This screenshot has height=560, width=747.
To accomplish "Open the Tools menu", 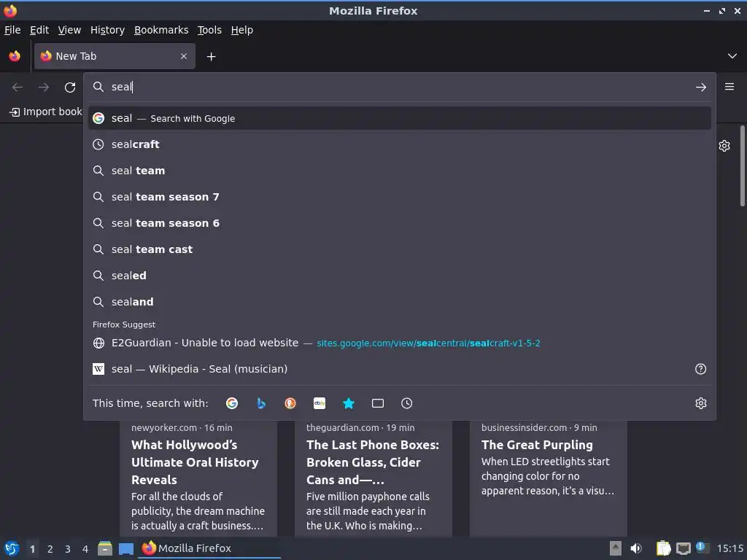I will click(209, 30).
